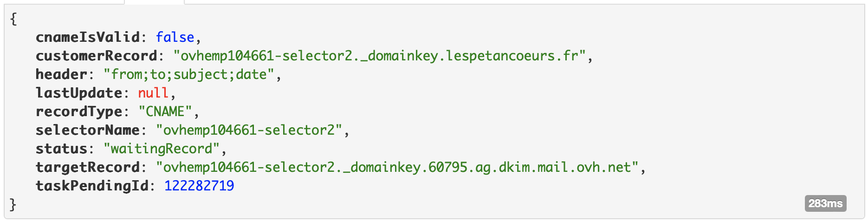Viewport: 868px width, 222px height.
Task: Select the red null value
Action: click(153, 93)
